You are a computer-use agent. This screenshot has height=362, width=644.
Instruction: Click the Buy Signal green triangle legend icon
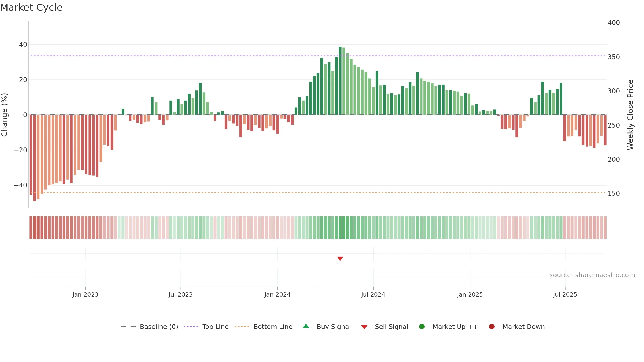click(306, 326)
